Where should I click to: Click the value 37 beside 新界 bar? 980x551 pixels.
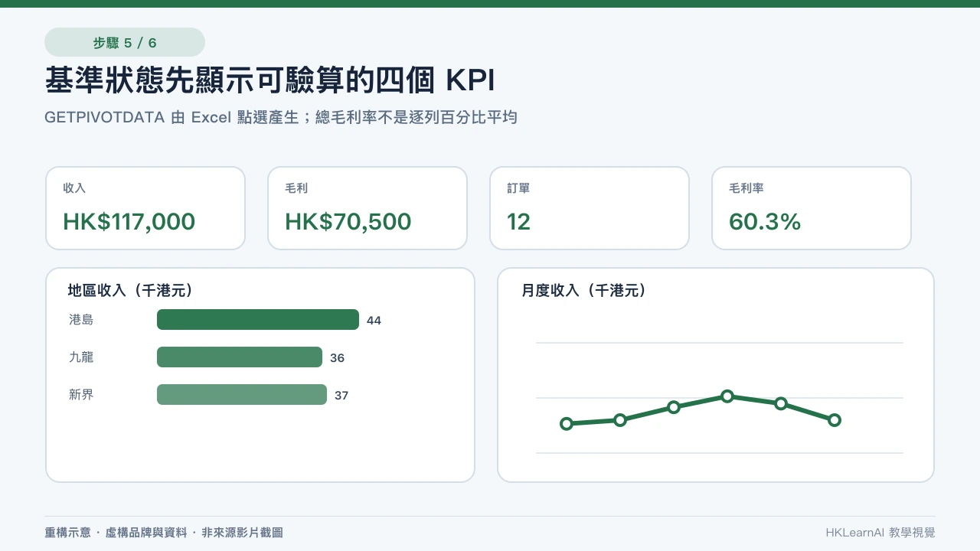[341, 395]
